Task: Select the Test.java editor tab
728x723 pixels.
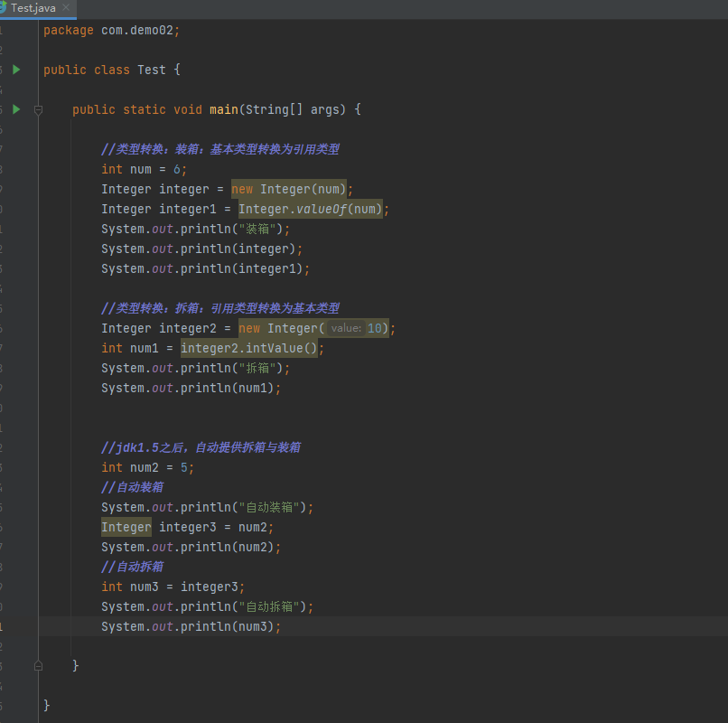Action: coord(33,8)
